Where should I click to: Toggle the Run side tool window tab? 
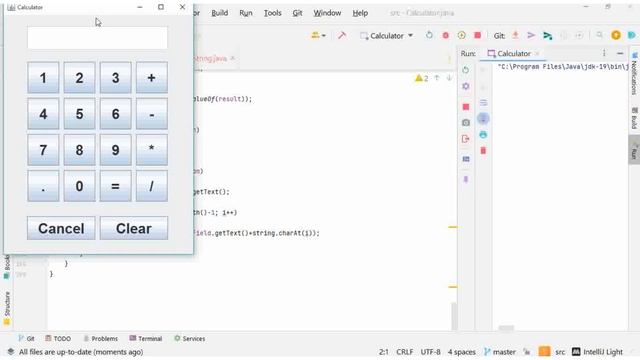(634, 150)
